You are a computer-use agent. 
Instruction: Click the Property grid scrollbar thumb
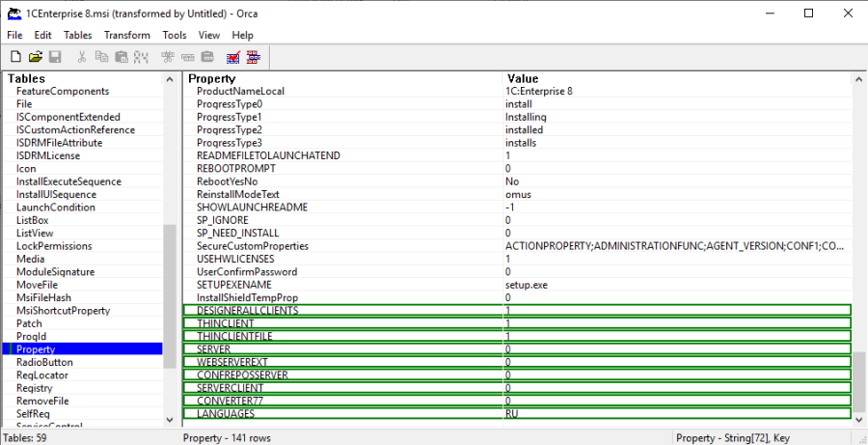point(858,382)
